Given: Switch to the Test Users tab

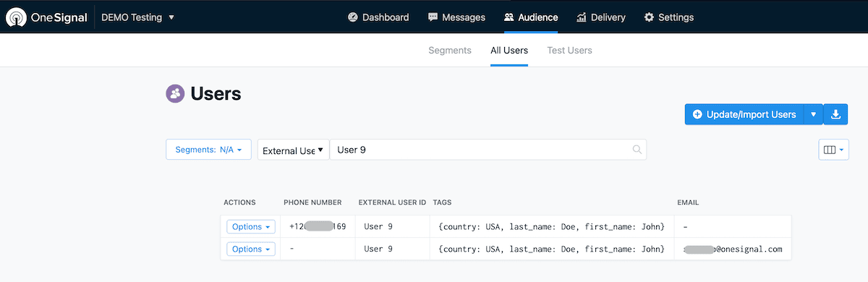Looking at the screenshot, I should pos(569,51).
